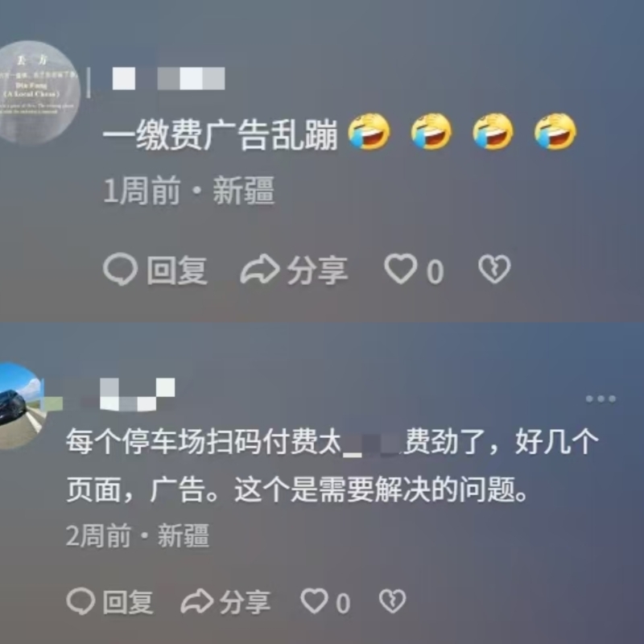The width and height of the screenshot is (644, 644).
Task: Click the blurred username of first commenter
Action: (x=169, y=78)
